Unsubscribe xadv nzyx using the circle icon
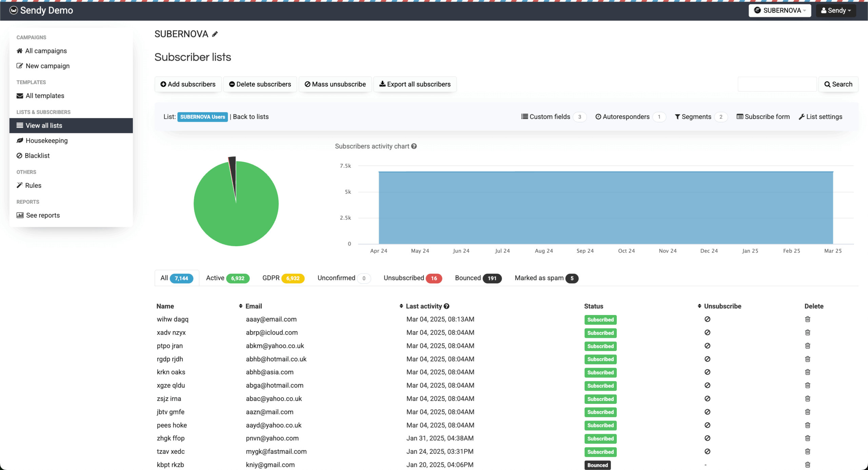Screen dimensions: 868x470 pos(708,332)
